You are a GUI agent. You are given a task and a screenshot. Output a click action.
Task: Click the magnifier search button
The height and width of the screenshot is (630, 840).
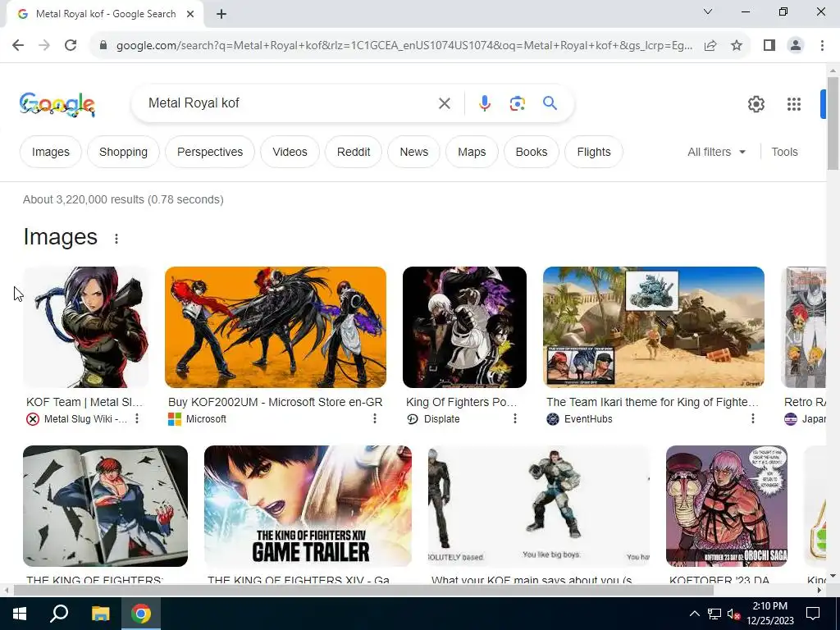[550, 103]
